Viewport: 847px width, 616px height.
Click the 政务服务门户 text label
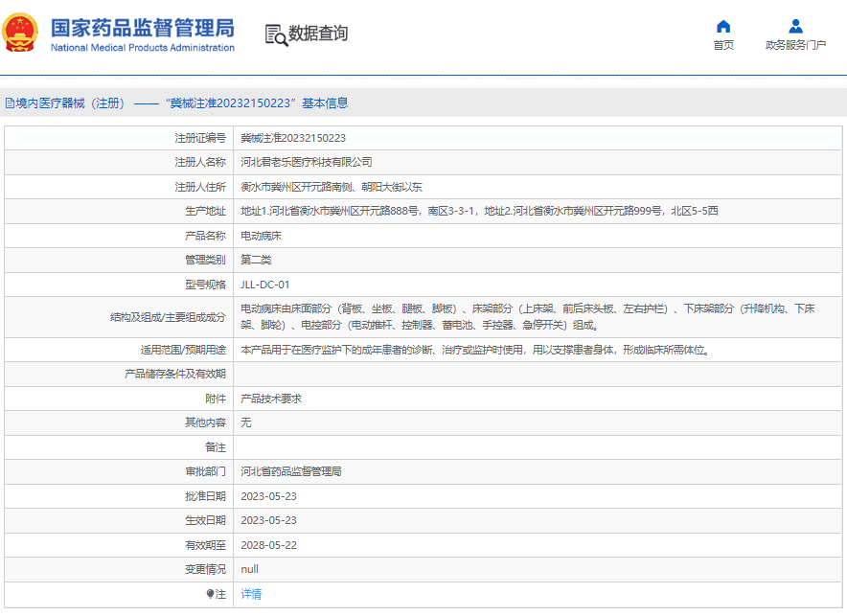[x=795, y=45]
